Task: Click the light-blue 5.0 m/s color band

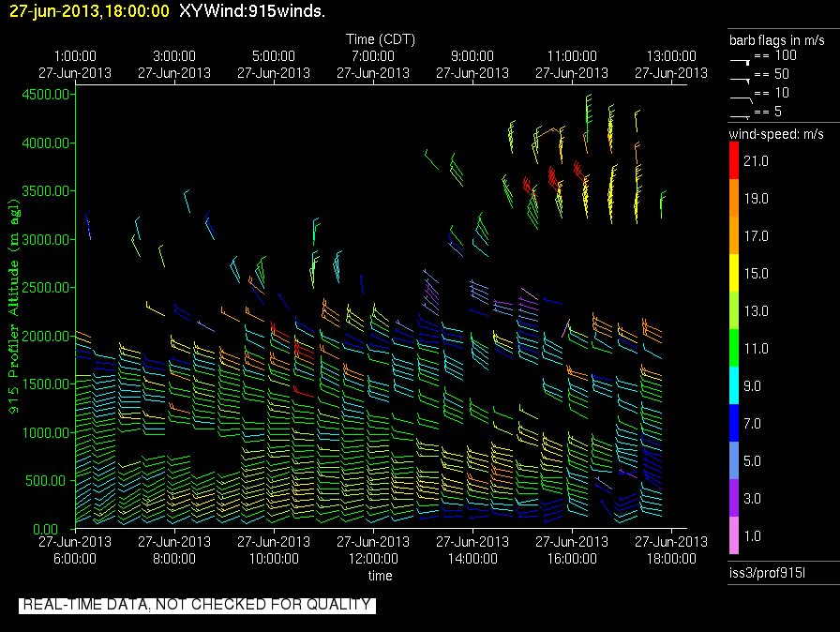Action: tap(734, 460)
